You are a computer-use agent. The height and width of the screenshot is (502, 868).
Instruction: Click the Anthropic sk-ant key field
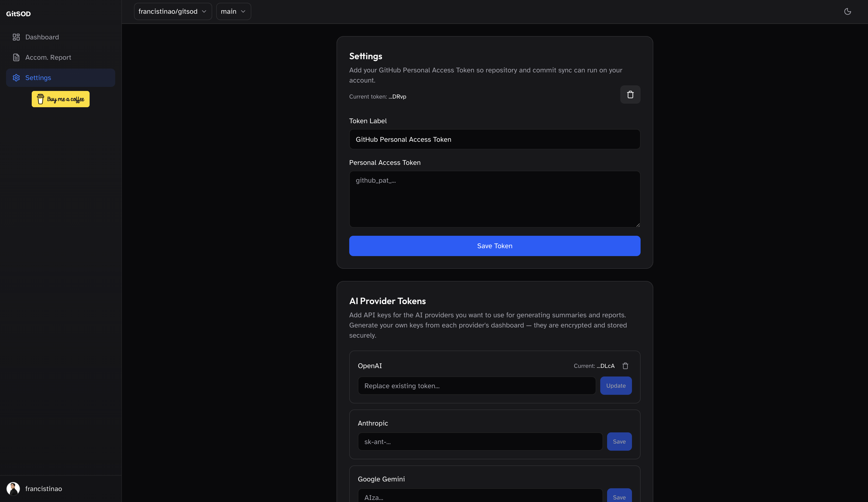[480, 441]
